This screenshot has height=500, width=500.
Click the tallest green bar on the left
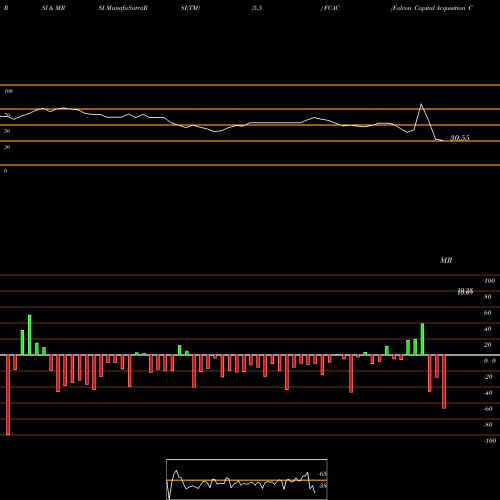(30, 335)
